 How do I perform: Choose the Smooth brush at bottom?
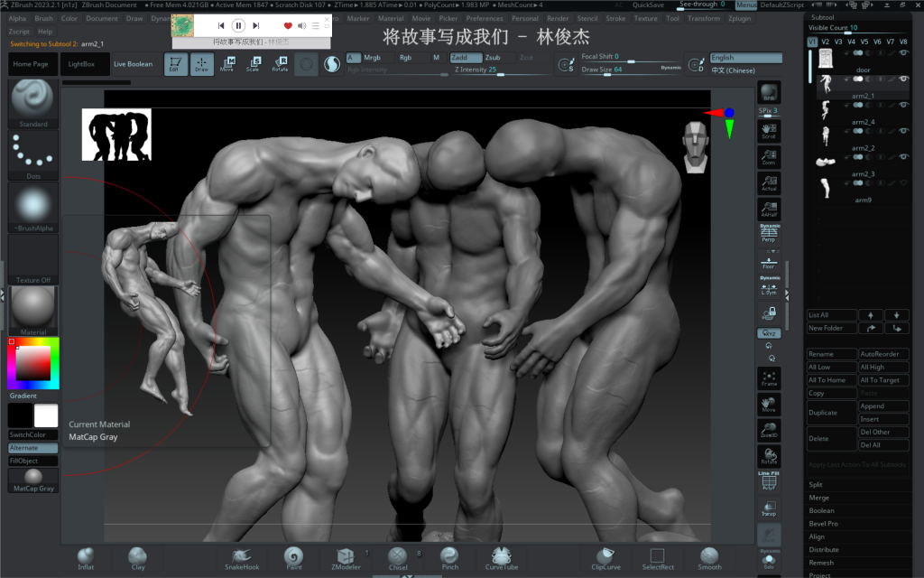pyautogui.click(x=709, y=558)
